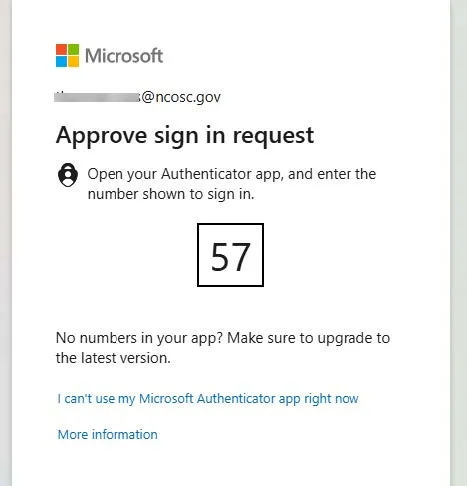Click the red square of Microsoft logo
Viewport: 467px width, 486px height.
[x=62, y=50]
